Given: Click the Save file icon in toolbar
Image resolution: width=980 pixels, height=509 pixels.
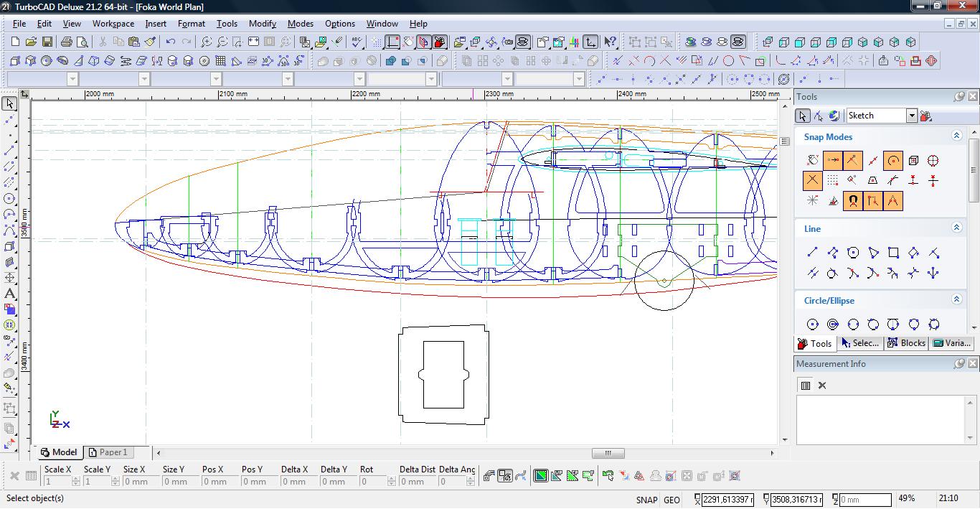Looking at the screenshot, I should pyautogui.click(x=47, y=42).
